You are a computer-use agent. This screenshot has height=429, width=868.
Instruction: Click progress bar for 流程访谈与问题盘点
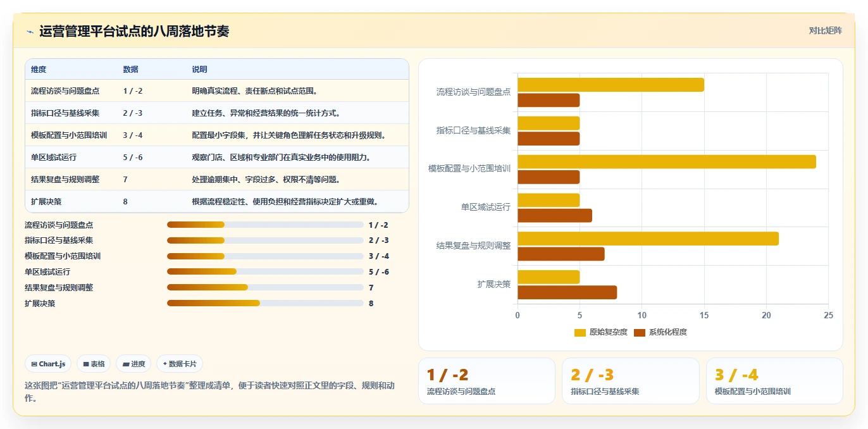(x=265, y=225)
